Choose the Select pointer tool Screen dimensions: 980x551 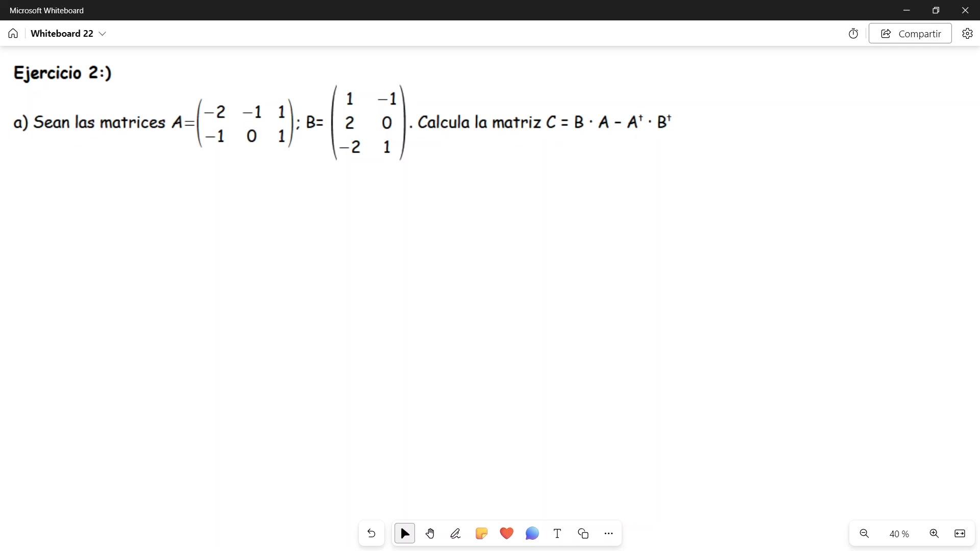[405, 534]
